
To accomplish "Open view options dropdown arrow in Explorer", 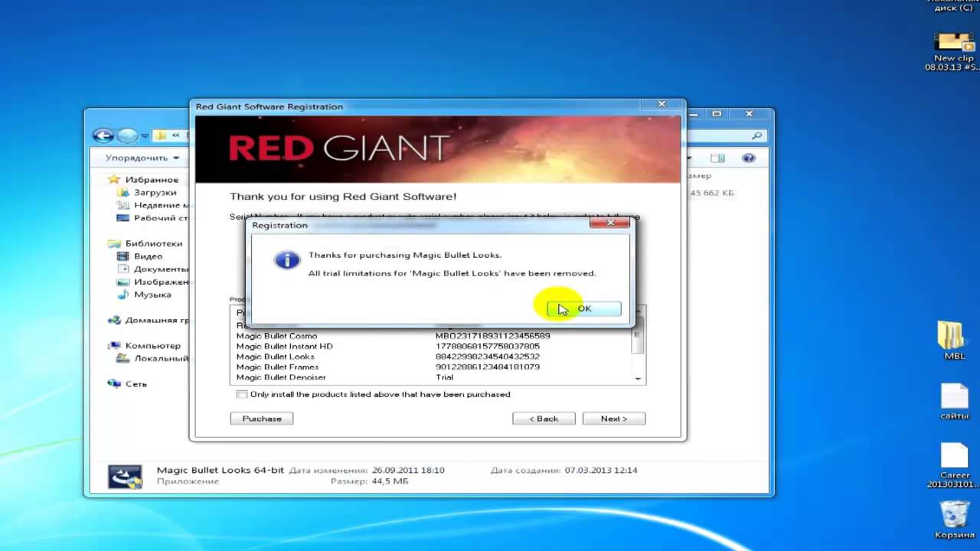I will [689, 158].
